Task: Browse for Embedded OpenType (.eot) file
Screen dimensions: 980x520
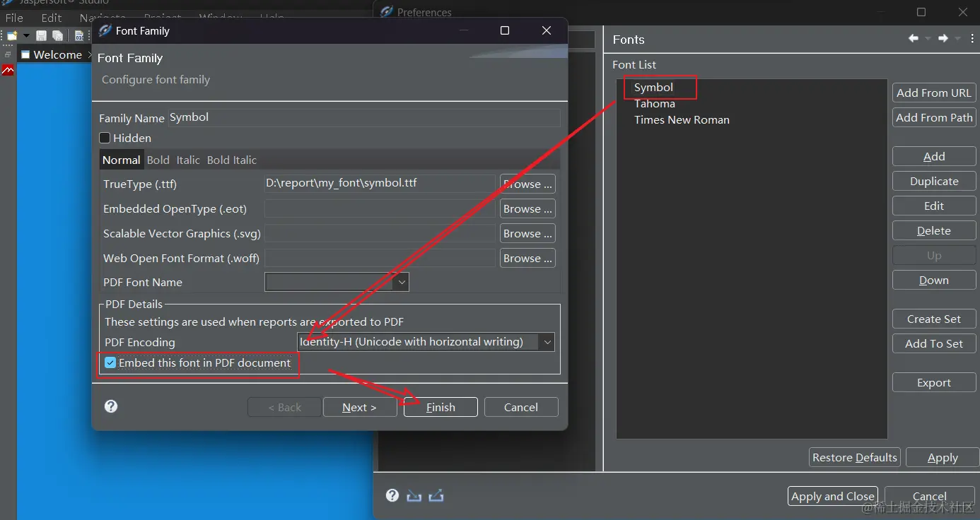Action: tap(527, 208)
